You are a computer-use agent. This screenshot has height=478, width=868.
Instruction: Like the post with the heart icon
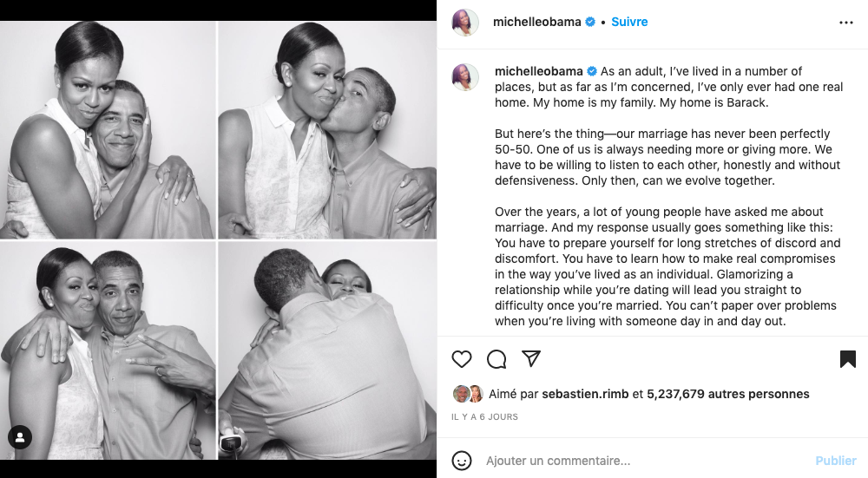462,359
